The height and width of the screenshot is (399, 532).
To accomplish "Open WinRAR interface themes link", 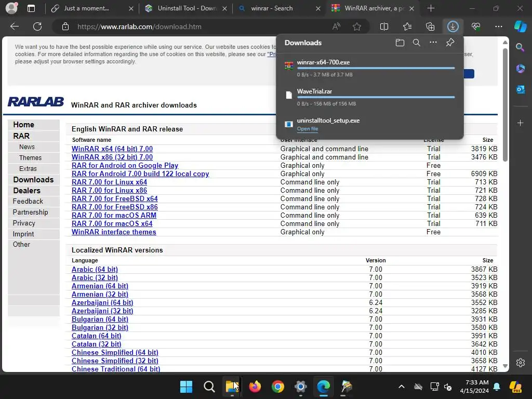I will tap(114, 232).
